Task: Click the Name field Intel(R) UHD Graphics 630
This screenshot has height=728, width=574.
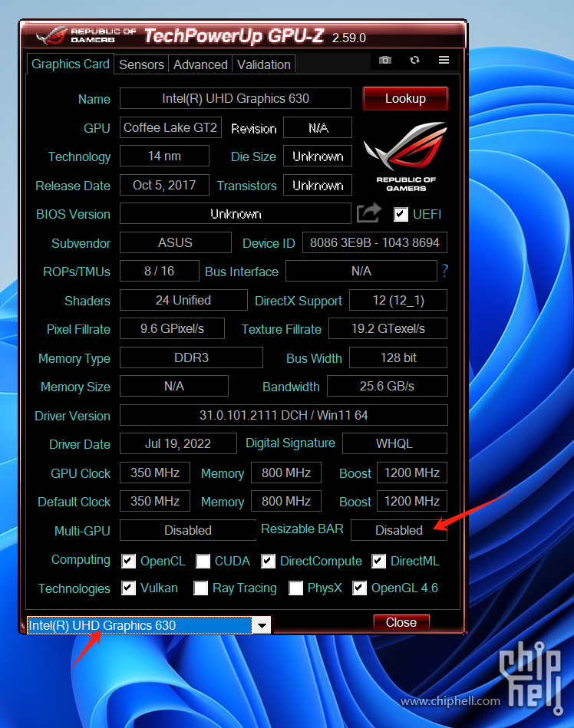Action: (236, 98)
